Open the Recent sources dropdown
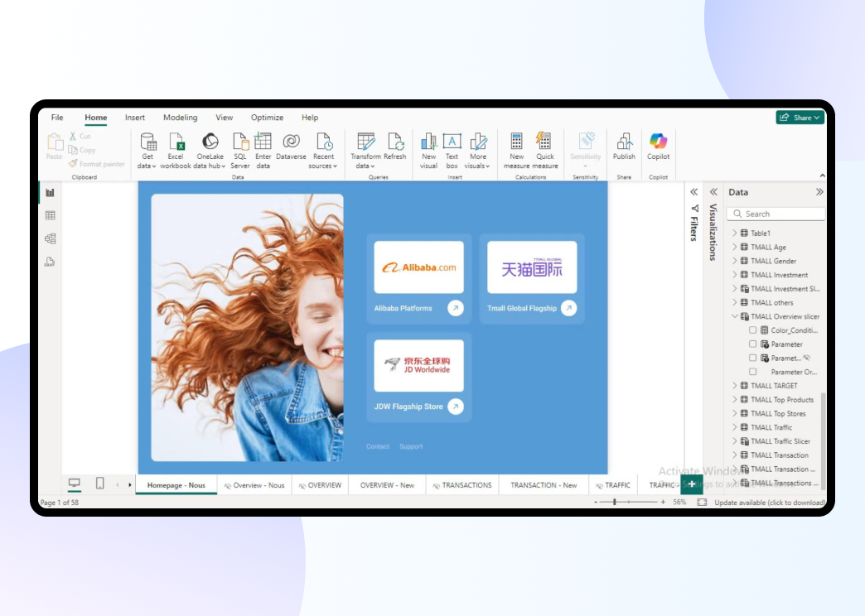This screenshot has height=616, width=865. point(323,151)
